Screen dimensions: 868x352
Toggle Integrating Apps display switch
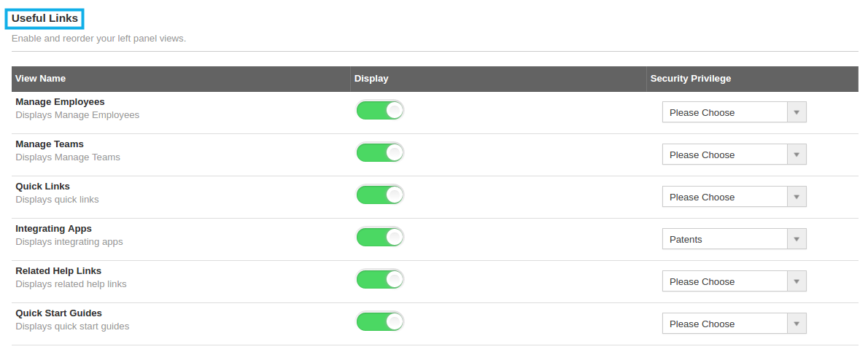[x=380, y=237]
